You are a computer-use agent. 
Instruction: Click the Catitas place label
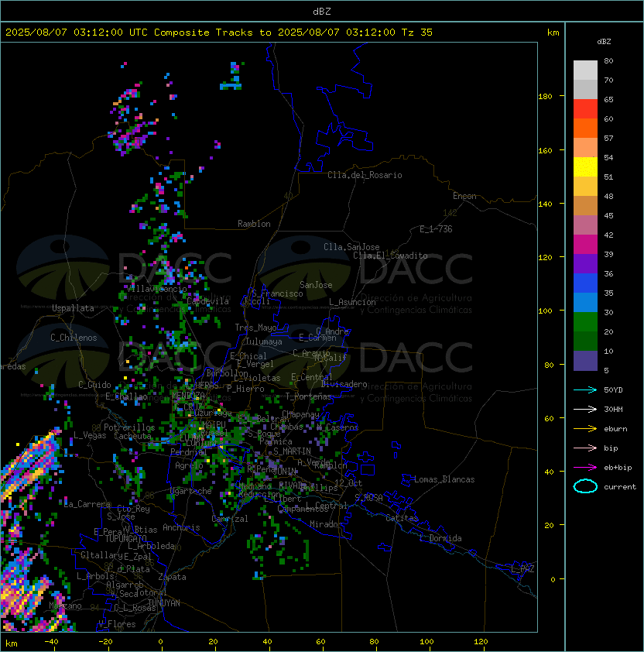pyautogui.click(x=402, y=518)
